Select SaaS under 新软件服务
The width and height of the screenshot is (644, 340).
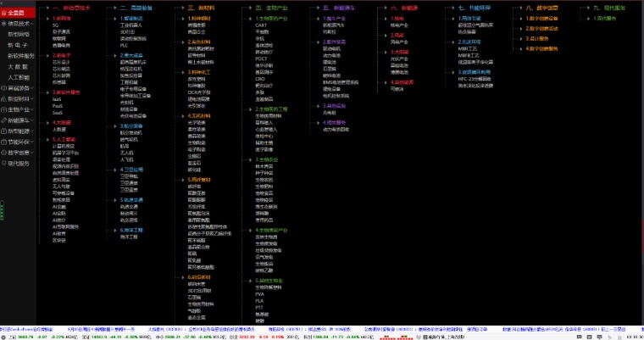click(57, 113)
